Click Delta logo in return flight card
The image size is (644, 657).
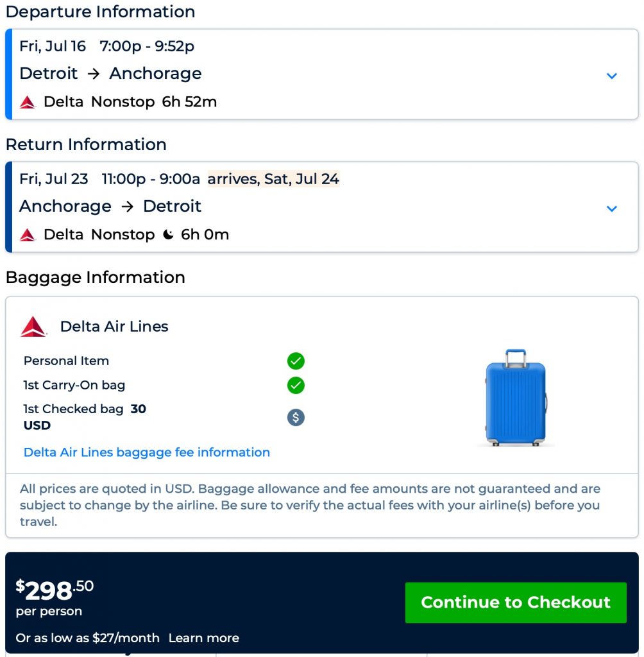coord(28,235)
